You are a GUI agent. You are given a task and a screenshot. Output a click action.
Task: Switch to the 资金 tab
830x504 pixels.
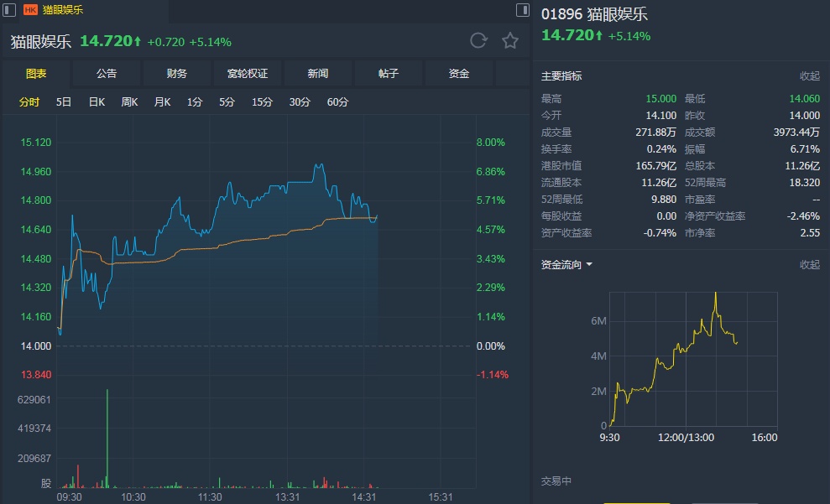(x=459, y=74)
